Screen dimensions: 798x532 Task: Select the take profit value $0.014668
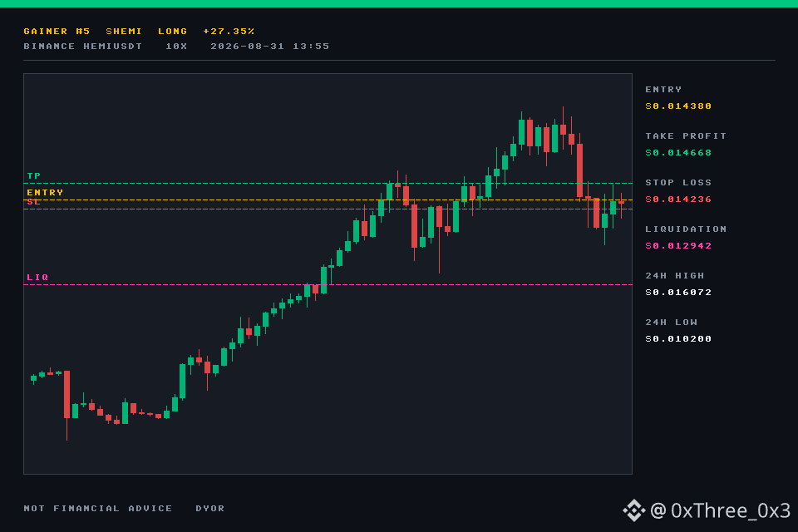pyautogui.click(x=678, y=153)
